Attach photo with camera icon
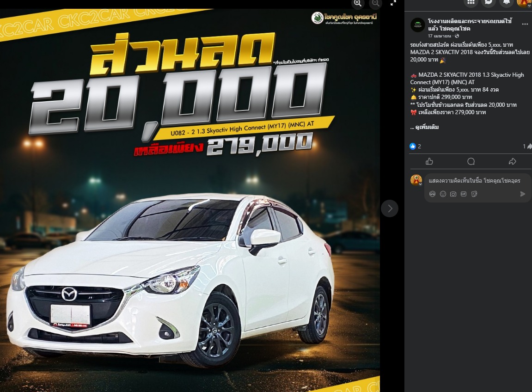The image size is (532, 392). point(453,194)
